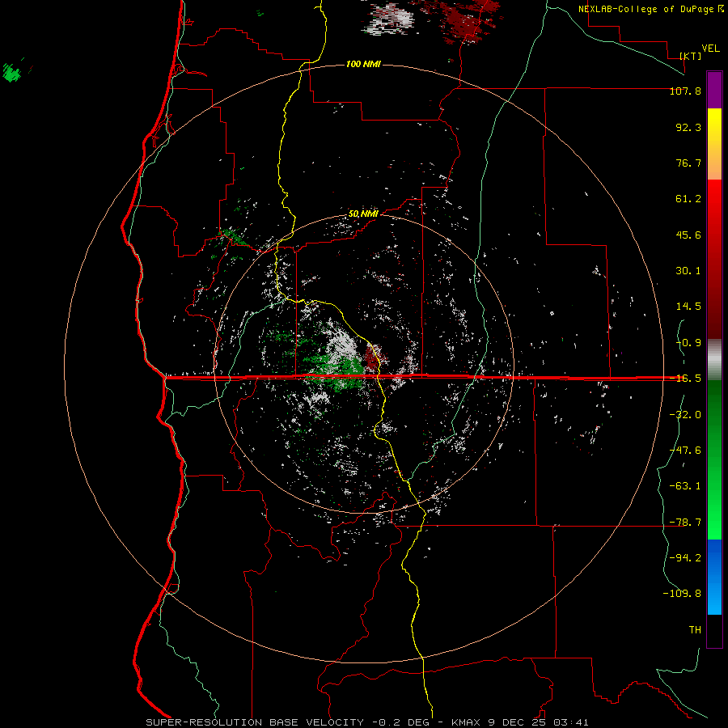This screenshot has height=728, width=728.
Task: Select the -78.7 velocity scale value
Action: tap(685, 523)
